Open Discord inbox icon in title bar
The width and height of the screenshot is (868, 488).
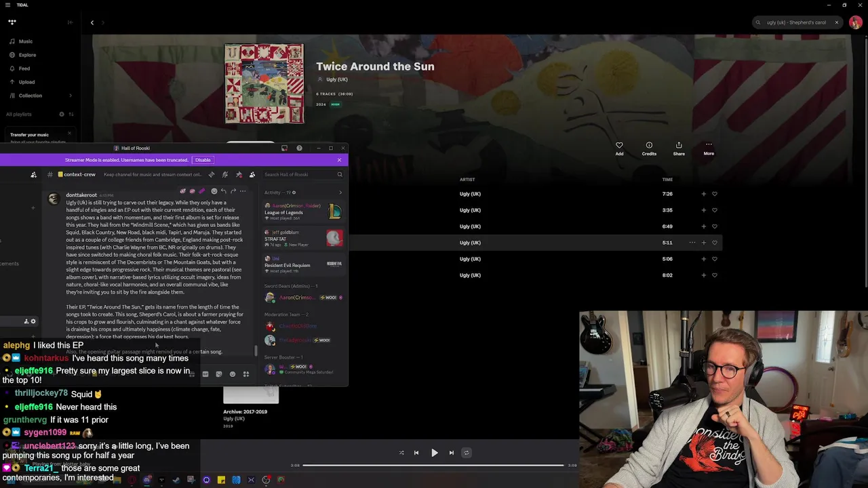click(284, 148)
